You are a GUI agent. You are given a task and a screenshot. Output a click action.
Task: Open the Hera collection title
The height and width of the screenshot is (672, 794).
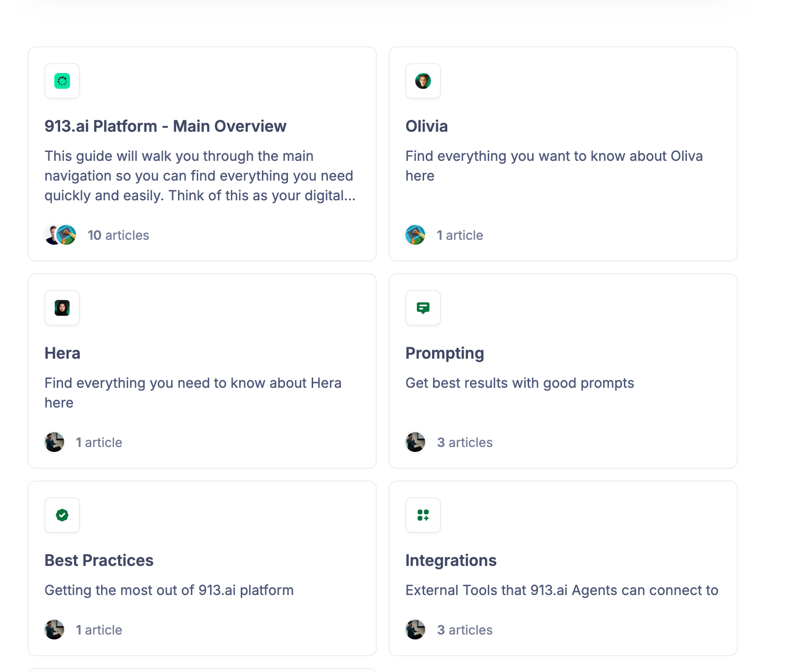point(62,353)
